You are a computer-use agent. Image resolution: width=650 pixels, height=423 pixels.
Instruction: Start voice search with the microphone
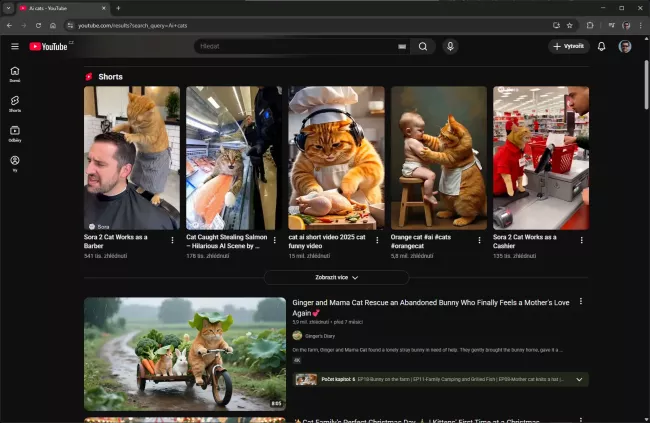[450, 46]
